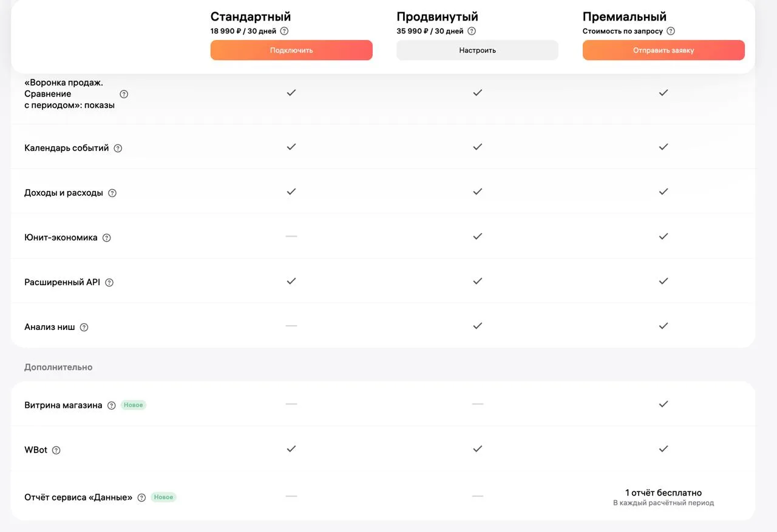Click the 1 отчёт бесплатно text

coord(663,493)
